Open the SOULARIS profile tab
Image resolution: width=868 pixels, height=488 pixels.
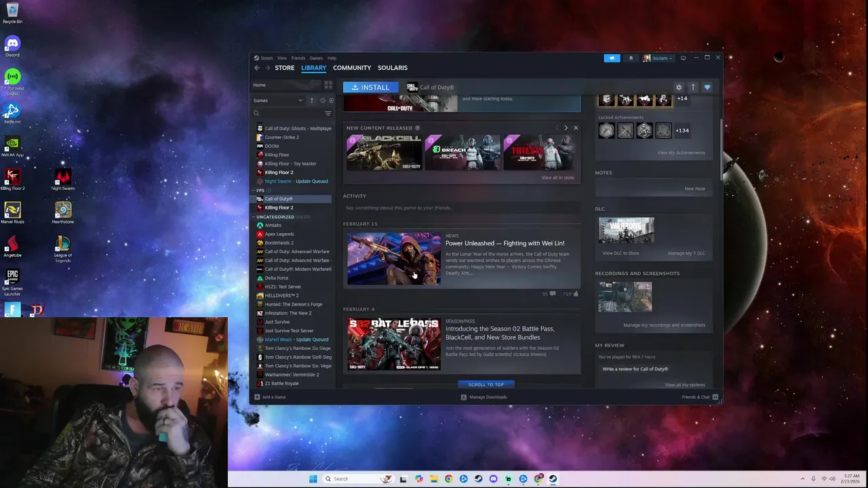pyautogui.click(x=392, y=68)
